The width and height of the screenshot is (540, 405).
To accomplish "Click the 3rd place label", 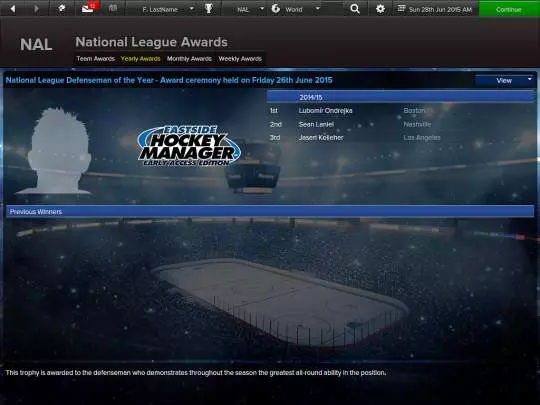I will point(275,137).
